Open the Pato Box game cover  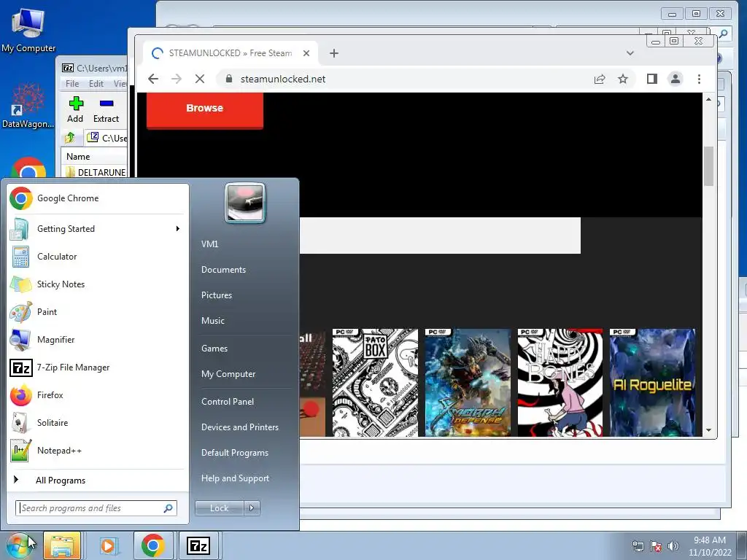[x=375, y=382]
